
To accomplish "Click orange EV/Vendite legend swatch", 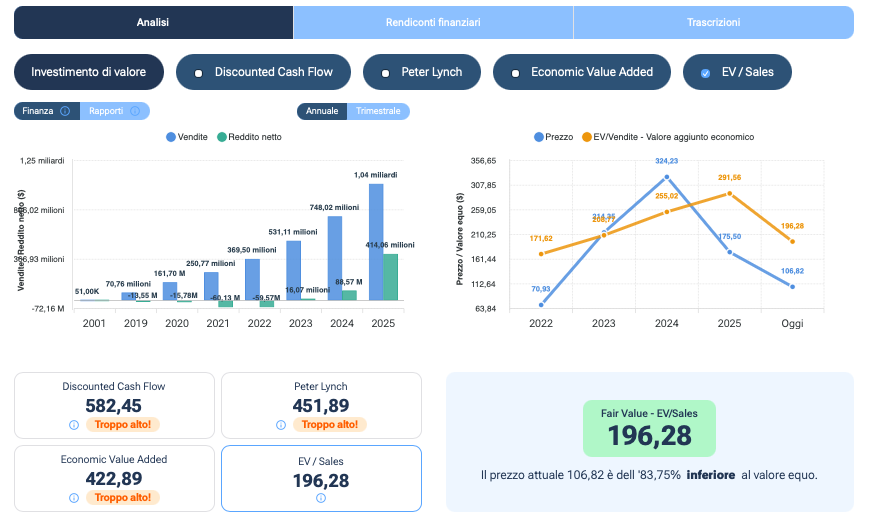I will [586, 137].
